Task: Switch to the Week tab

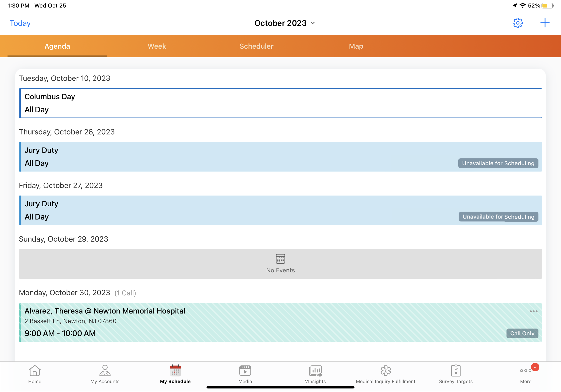Action: pos(157,46)
